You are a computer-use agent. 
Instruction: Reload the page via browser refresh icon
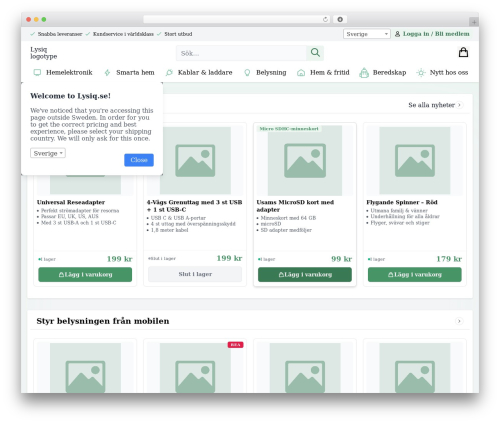[325, 19]
